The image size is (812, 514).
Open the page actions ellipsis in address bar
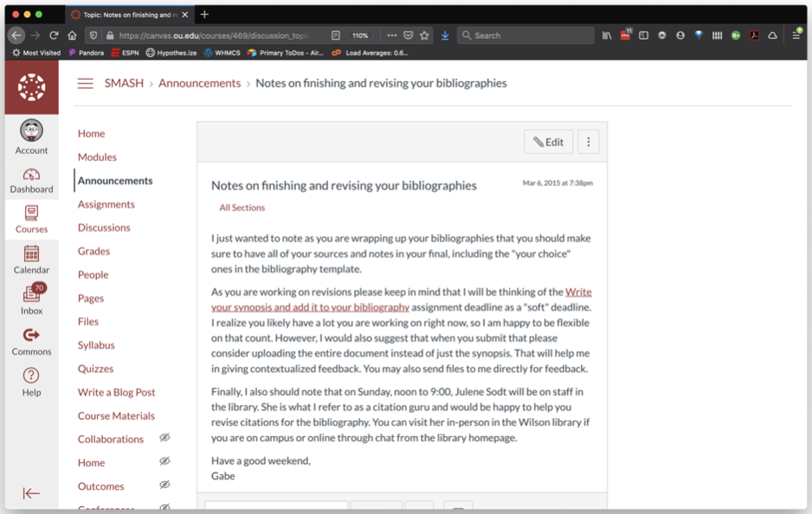[392, 35]
